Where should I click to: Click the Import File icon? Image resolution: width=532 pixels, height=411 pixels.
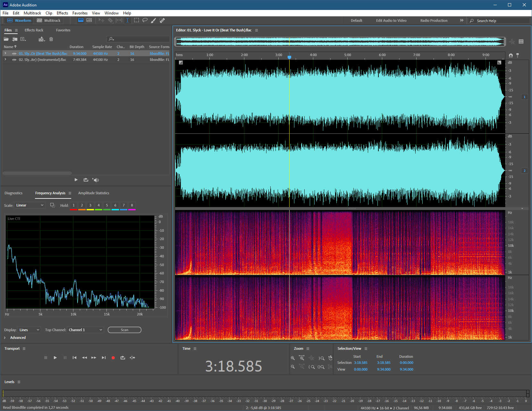click(15, 39)
